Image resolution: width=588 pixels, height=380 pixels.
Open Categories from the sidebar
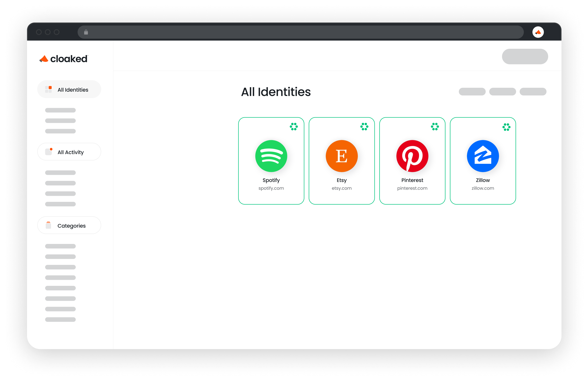pos(69,225)
